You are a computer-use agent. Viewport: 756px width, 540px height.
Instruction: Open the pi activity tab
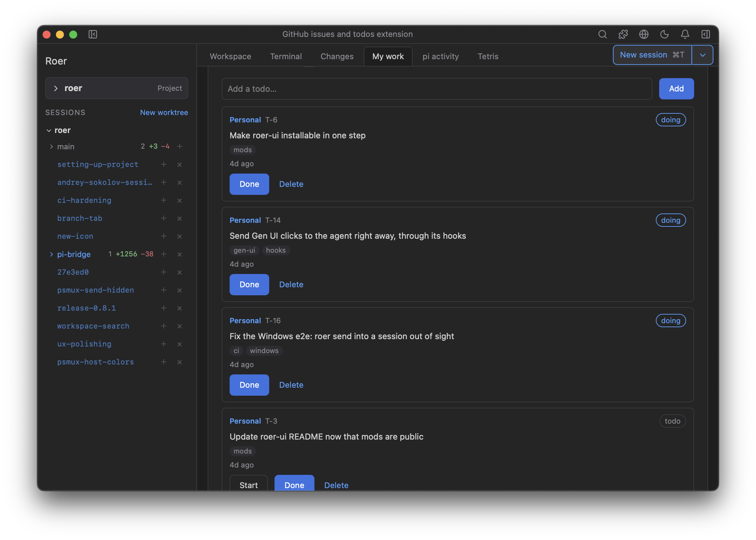[x=441, y=57]
